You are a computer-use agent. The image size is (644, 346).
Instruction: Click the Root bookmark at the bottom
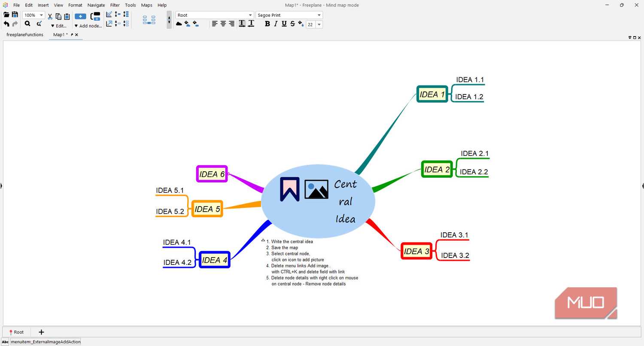16,332
